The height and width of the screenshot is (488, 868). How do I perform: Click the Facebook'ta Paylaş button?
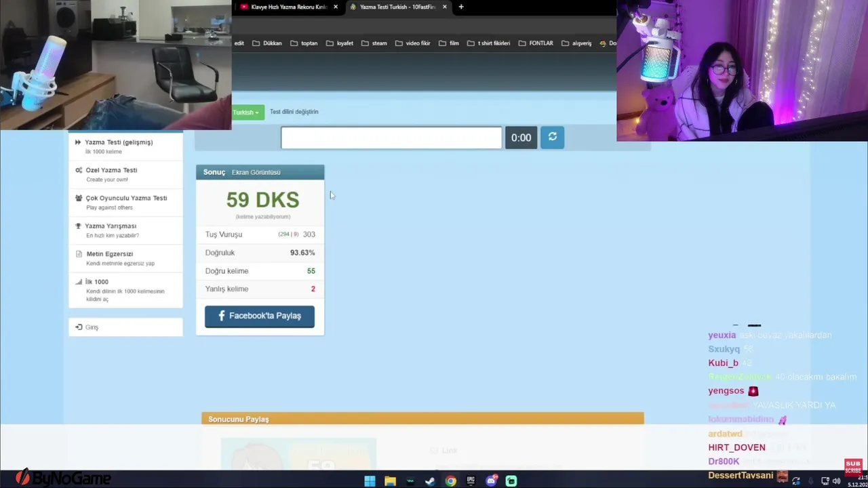pyautogui.click(x=260, y=316)
